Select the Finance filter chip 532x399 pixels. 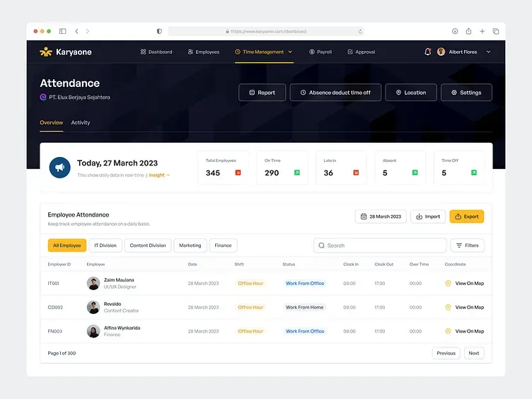click(223, 245)
